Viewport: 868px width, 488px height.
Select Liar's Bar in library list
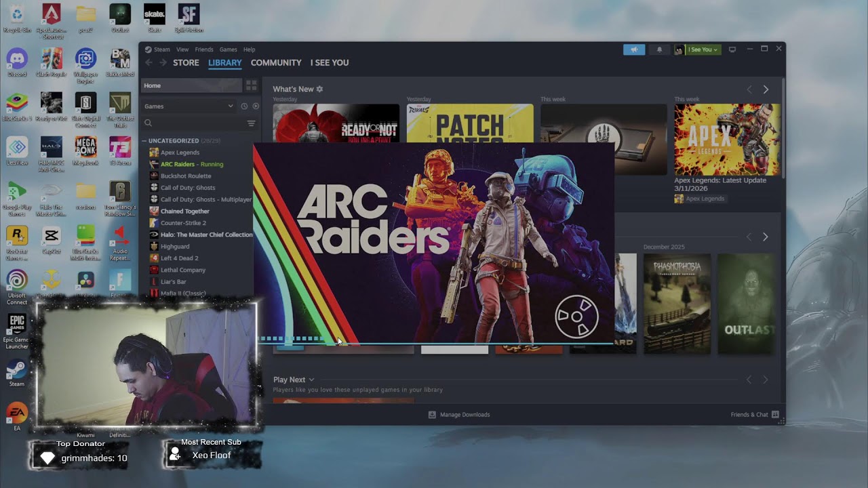coord(174,282)
